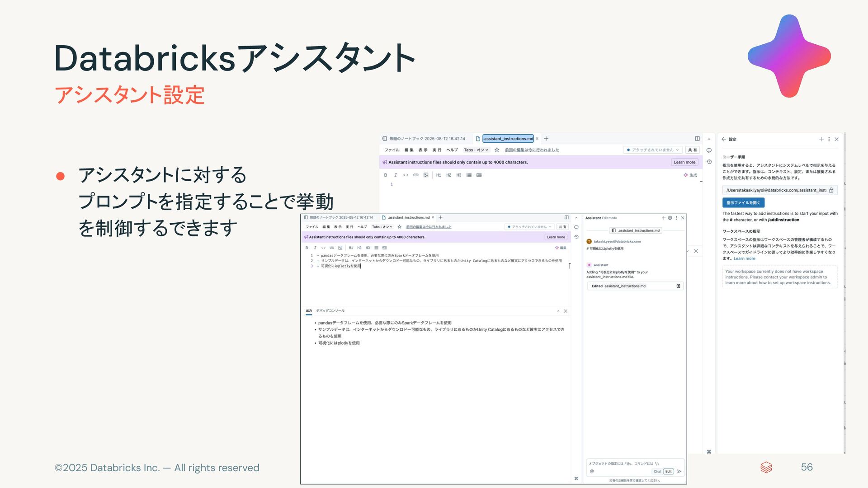Click split-view panel icon in the upper window

(x=697, y=139)
